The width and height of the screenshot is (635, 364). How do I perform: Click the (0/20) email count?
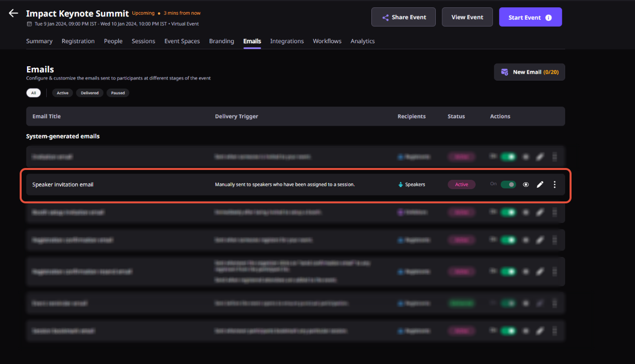tap(551, 72)
